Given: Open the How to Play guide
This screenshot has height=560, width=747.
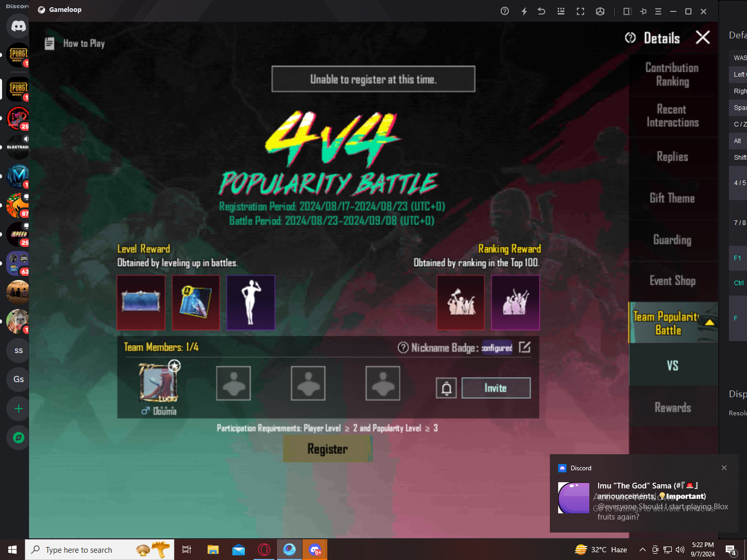Looking at the screenshot, I should pyautogui.click(x=74, y=43).
